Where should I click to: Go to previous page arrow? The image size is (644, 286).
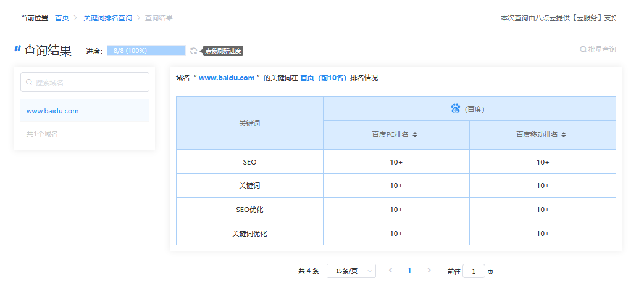click(390, 271)
